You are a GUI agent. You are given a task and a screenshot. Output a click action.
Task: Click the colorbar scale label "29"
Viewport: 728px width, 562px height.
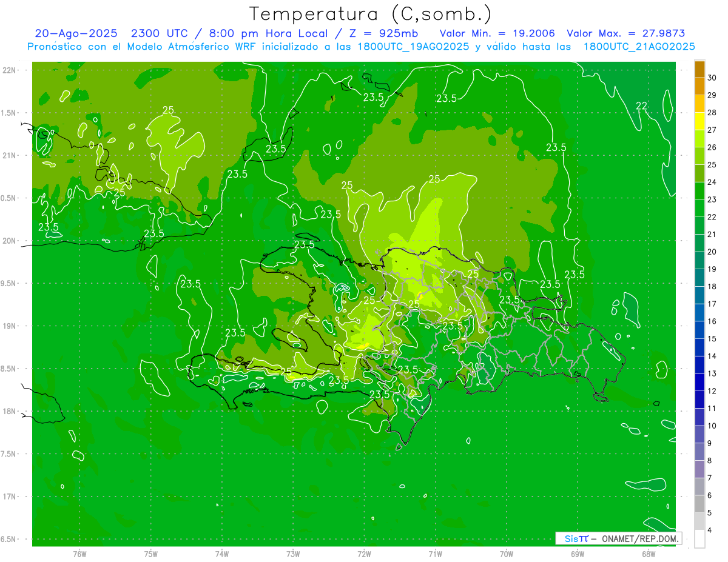[712, 95]
